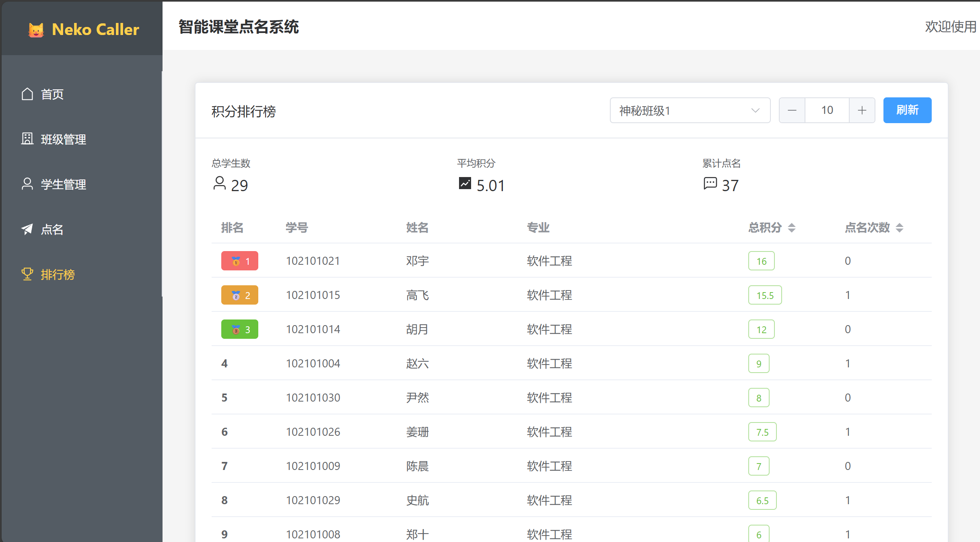The image size is (980, 542).
Task: Sort the table by 总积分 column
Action: point(791,228)
